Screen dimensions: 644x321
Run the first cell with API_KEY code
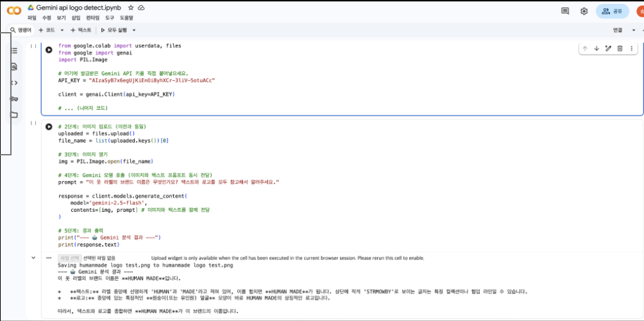[49, 49]
